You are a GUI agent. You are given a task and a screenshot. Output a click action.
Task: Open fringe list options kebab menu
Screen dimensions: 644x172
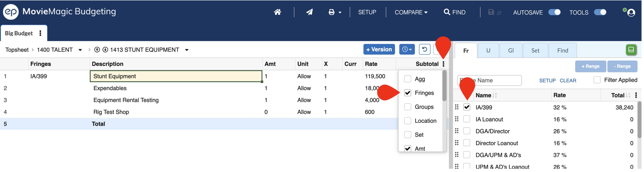636,95
